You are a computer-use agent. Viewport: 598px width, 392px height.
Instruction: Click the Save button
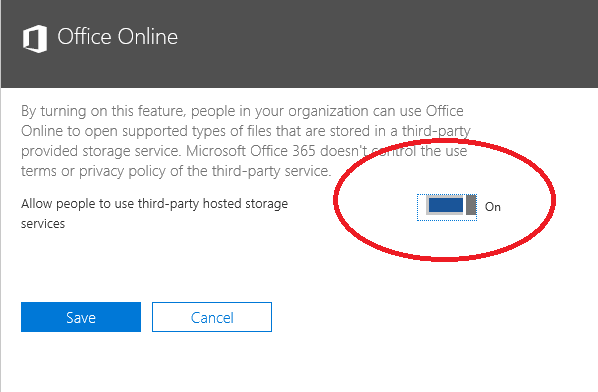tap(81, 317)
